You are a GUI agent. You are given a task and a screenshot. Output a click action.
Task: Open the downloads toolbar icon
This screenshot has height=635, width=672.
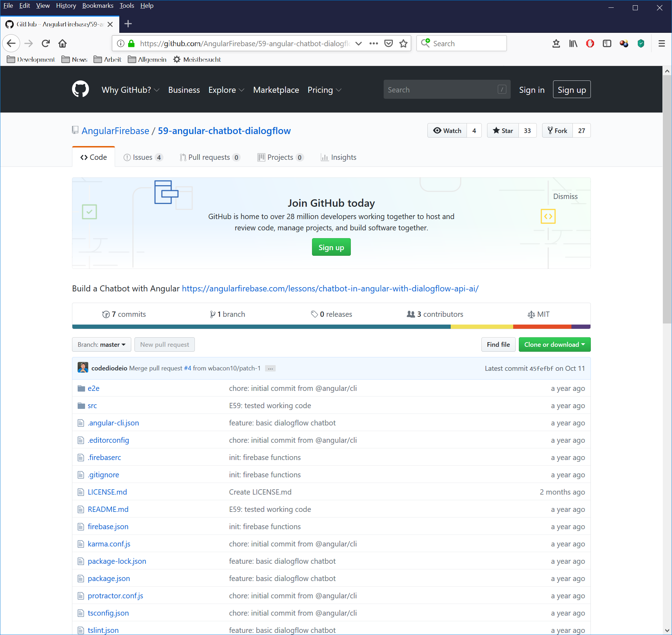[556, 43]
